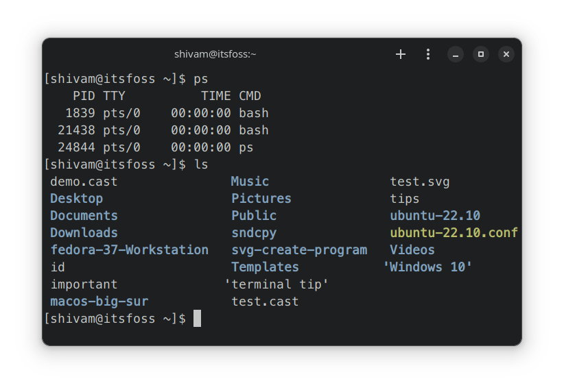Click the Documents directory in listing
Image resolution: width=564 pixels, height=392 pixels.
coord(84,216)
